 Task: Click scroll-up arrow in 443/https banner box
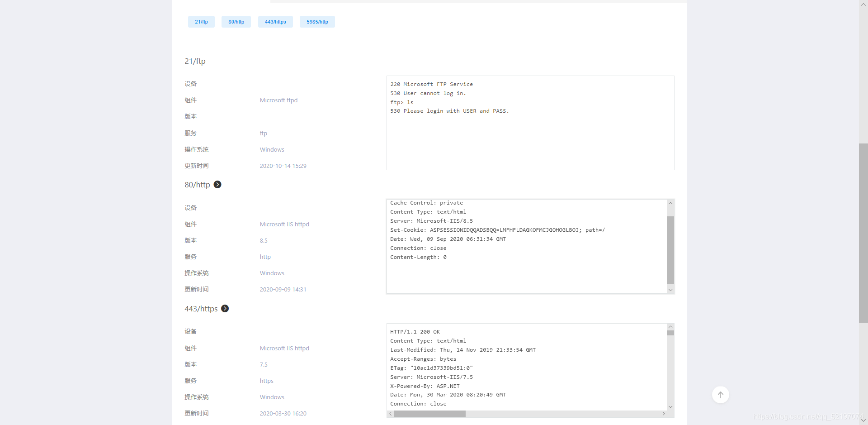670,327
